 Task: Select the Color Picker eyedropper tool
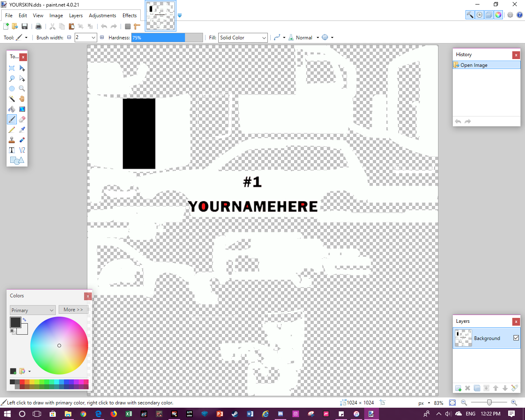click(x=22, y=130)
